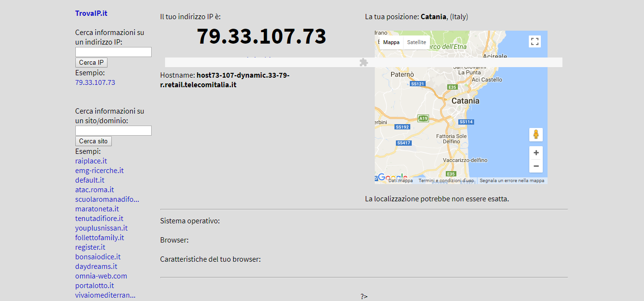The image size is (644, 301).
Task: Zoom out on the Catania map
Action: pos(536,166)
